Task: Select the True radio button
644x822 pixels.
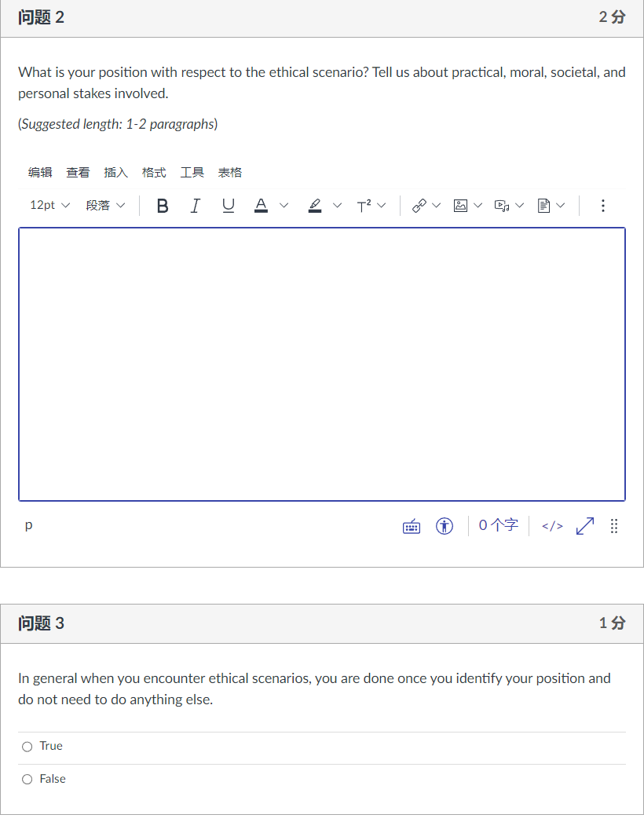Action: pos(27,747)
